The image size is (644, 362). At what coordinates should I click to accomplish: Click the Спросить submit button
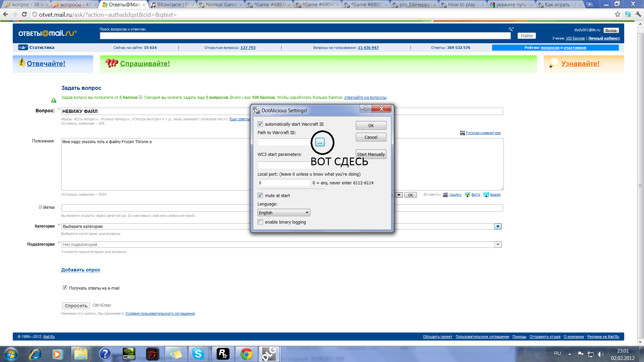click(x=76, y=306)
